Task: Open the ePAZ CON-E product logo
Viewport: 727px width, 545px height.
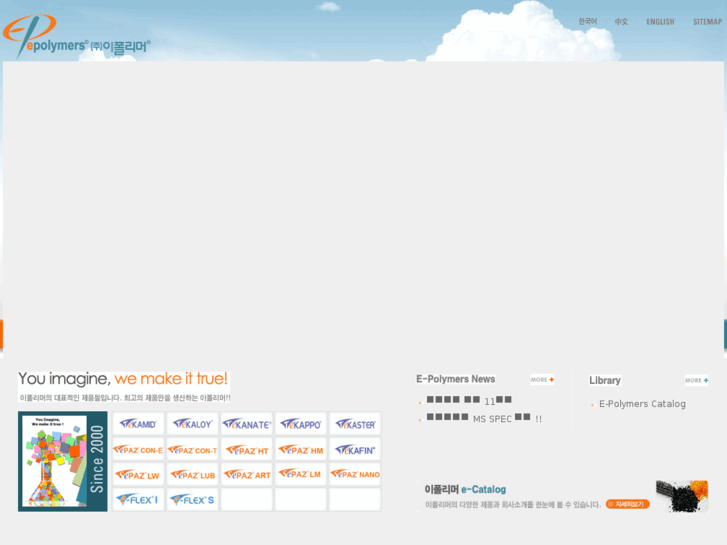Action: pos(138,449)
